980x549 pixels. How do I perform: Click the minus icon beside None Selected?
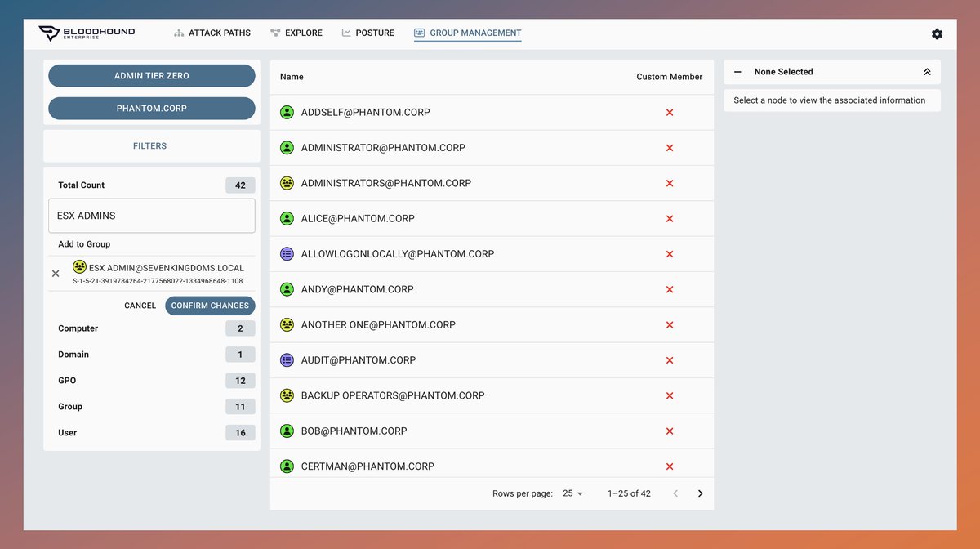(x=737, y=72)
